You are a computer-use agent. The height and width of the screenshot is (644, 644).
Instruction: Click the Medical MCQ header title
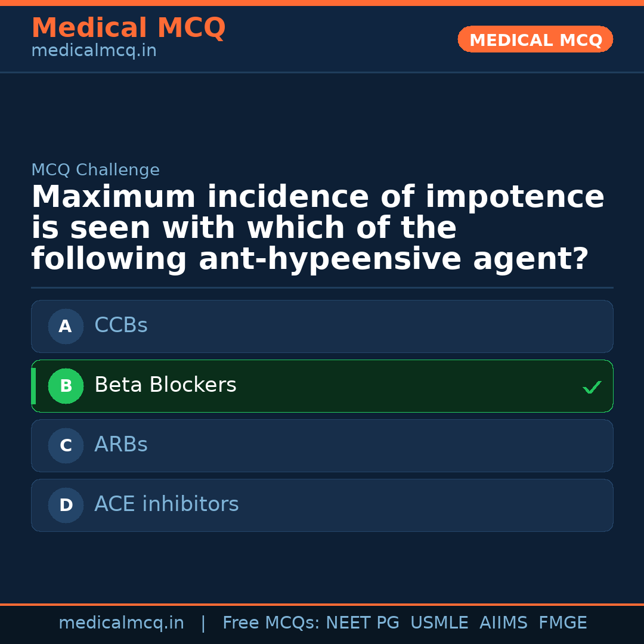pos(128,28)
